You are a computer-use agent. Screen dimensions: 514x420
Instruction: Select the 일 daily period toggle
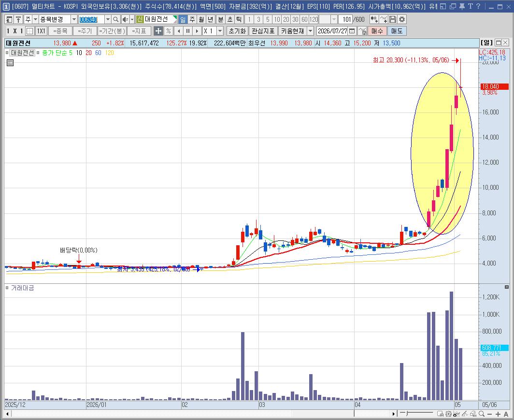(x=183, y=20)
